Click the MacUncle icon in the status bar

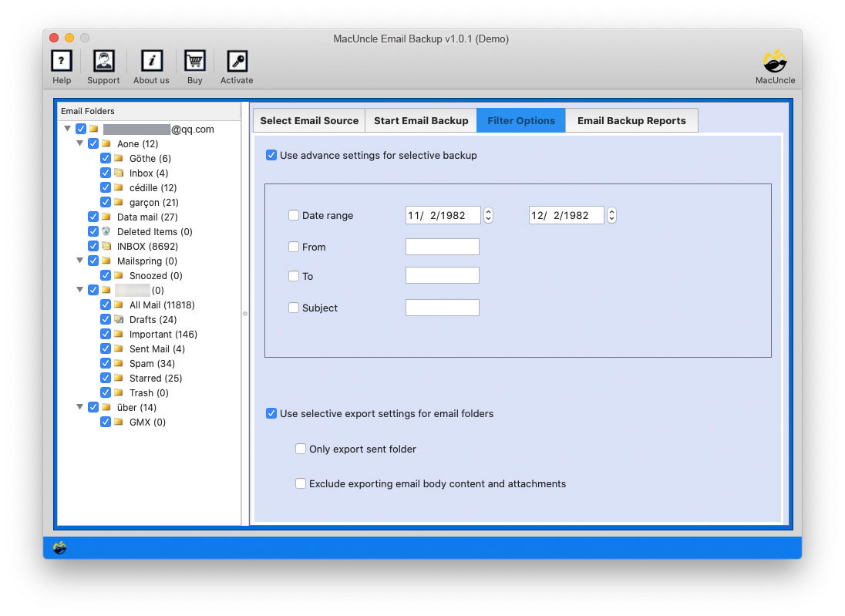click(59, 547)
